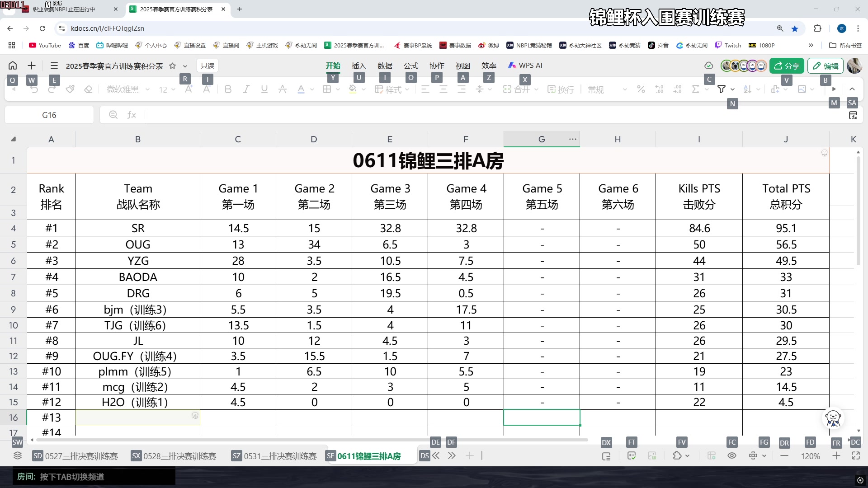Click the 编辑 edit button
The width and height of the screenshot is (868, 488).
point(826,66)
